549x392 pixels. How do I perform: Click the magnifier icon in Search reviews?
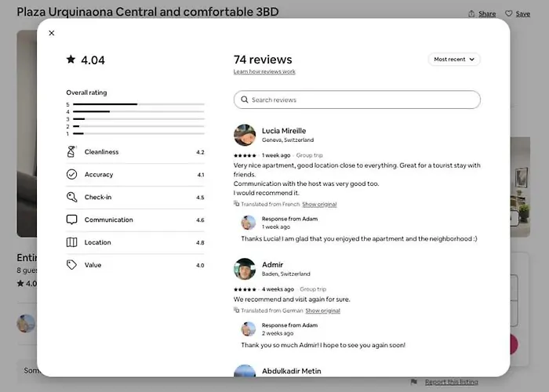point(245,100)
